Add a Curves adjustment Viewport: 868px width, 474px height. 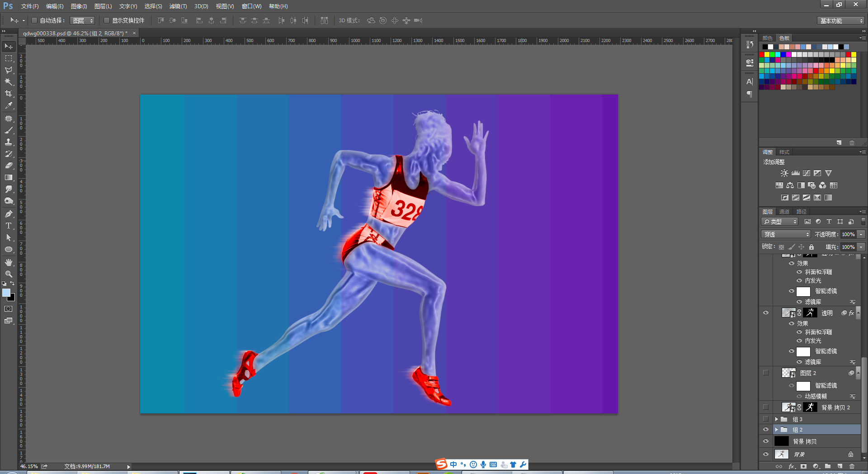(807, 173)
